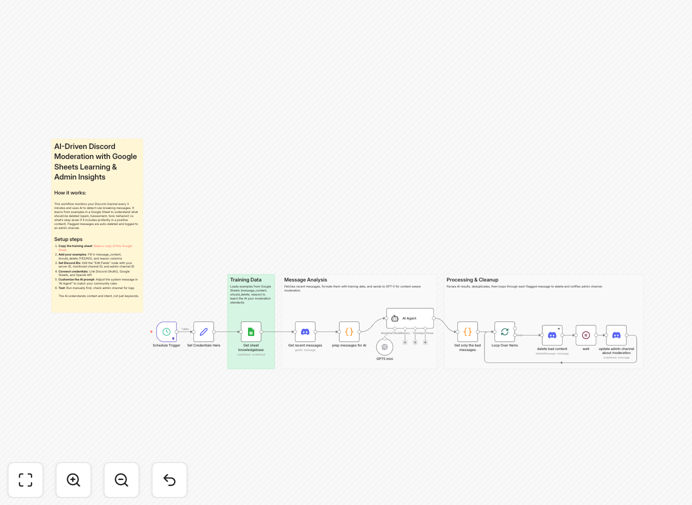Click the GPT model circular sub-node
The image size is (692, 505).
(x=384, y=347)
